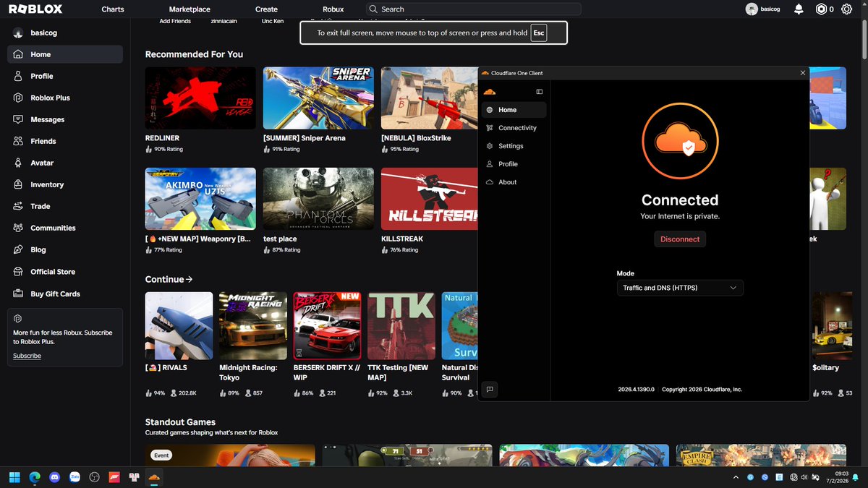Viewport: 868px width, 488px height.
Task: Open the Windows Start menu
Action: click(x=14, y=477)
